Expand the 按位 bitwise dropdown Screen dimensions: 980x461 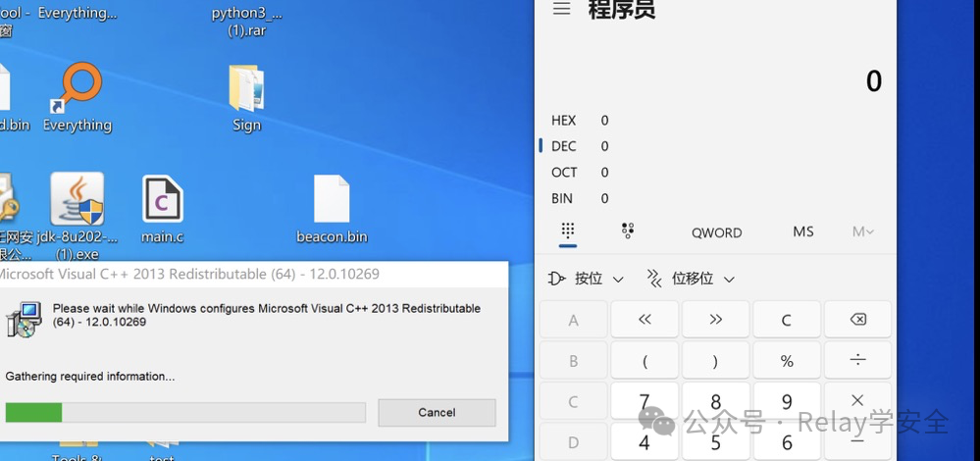click(586, 279)
